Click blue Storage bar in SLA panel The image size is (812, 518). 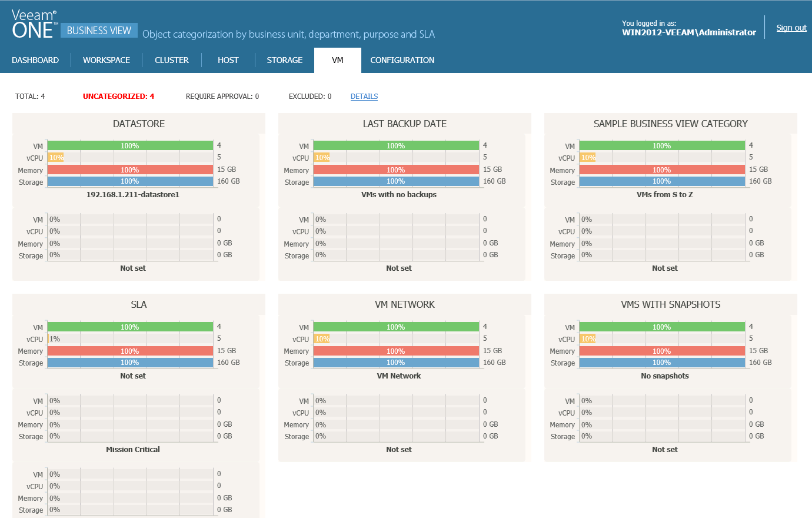pyautogui.click(x=130, y=363)
